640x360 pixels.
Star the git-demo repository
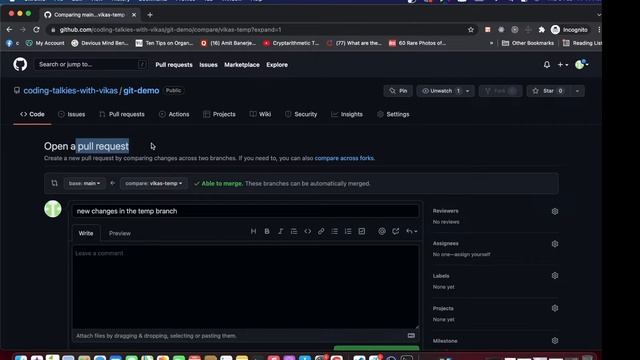point(548,91)
